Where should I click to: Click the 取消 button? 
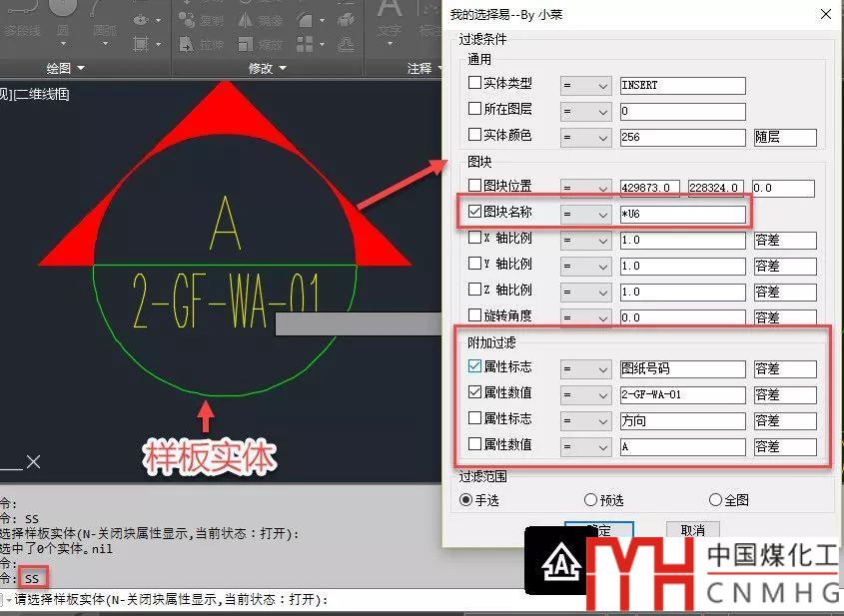[x=693, y=529]
